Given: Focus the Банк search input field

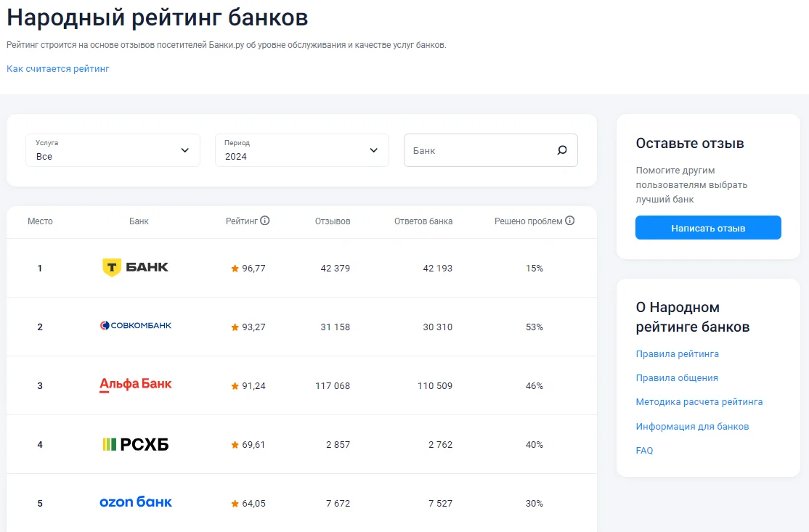Looking at the screenshot, I should coord(491,150).
